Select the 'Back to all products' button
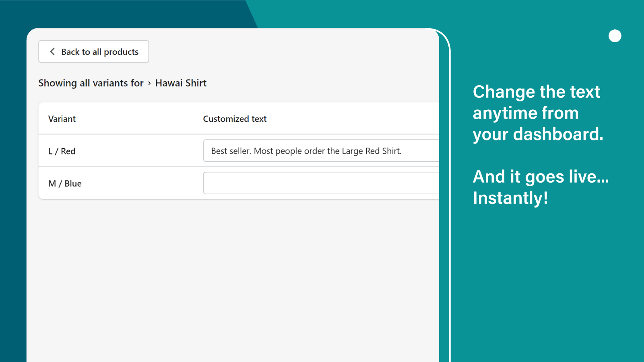The height and width of the screenshot is (362, 644). (93, 51)
